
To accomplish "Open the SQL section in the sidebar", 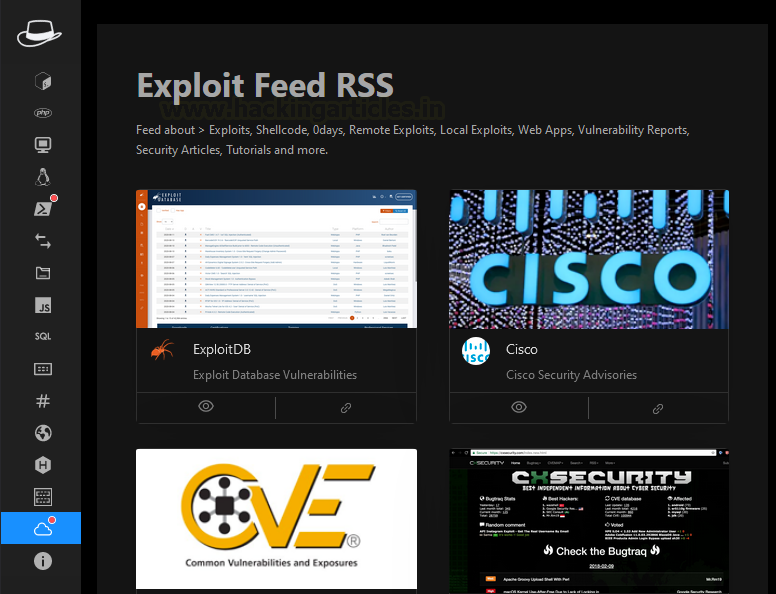I will (43, 337).
